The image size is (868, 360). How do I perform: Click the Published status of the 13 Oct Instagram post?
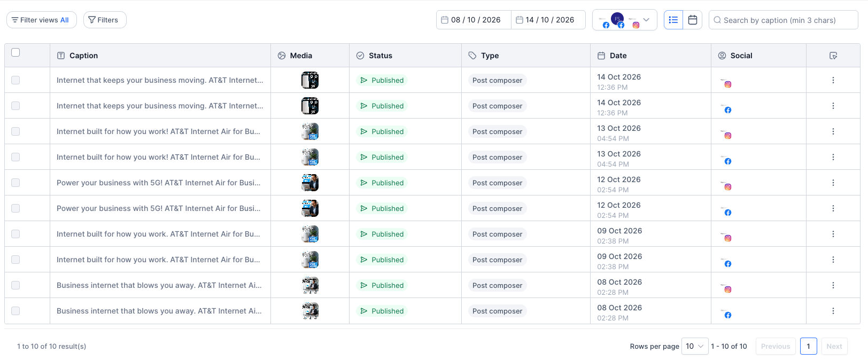[x=382, y=131]
